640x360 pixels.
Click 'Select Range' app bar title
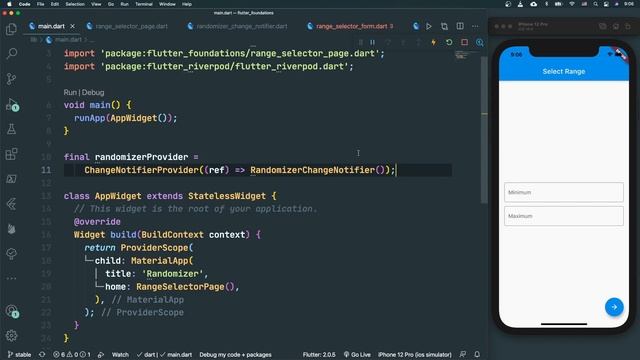[x=564, y=71]
